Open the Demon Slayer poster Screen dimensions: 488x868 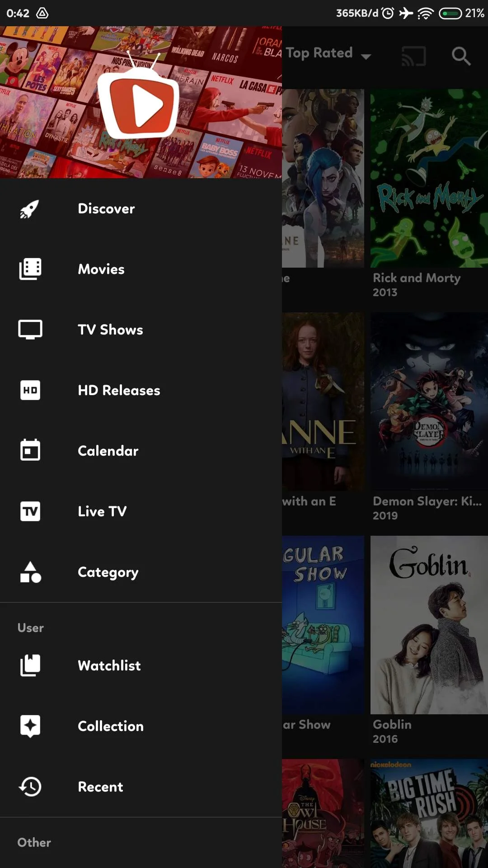click(x=429, y=401)
